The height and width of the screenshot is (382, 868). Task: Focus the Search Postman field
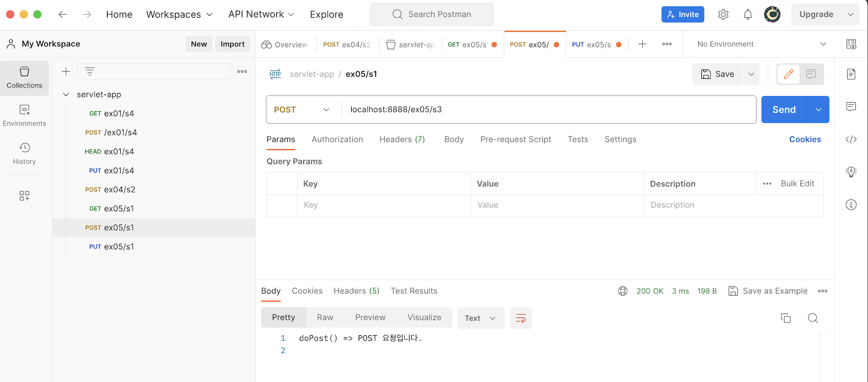[x=432, y=14]
